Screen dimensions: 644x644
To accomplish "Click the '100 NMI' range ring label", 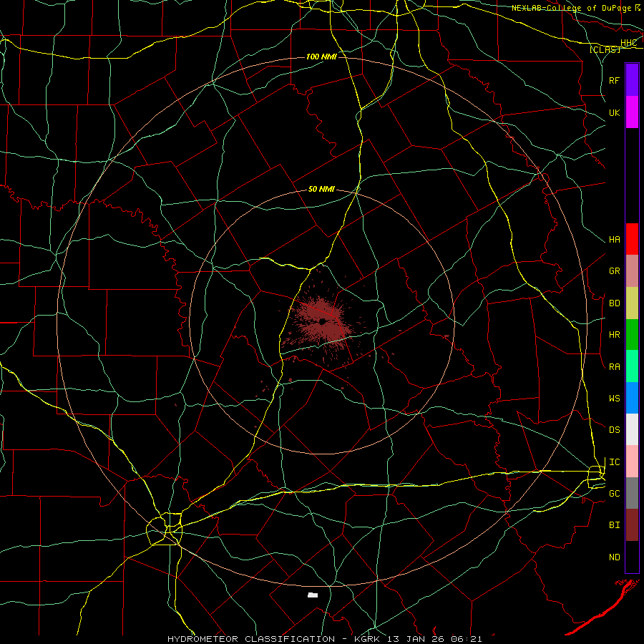I will [x=321, y=57].
